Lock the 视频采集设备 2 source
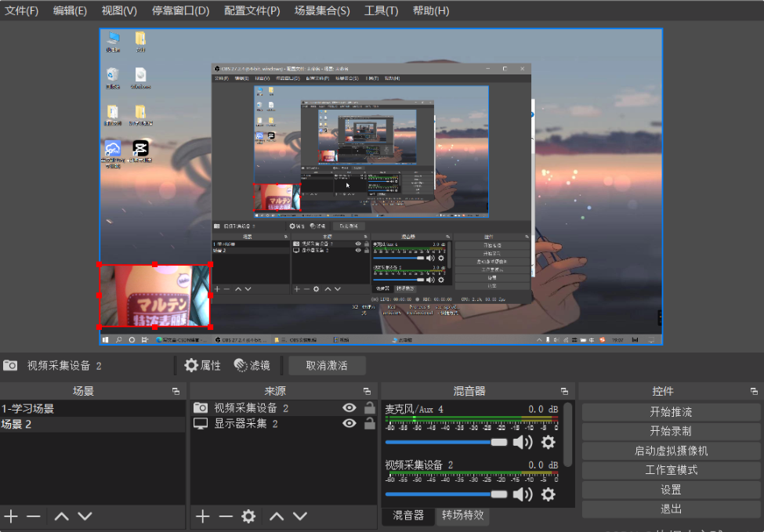This screenshot has width=764, height=532. coord(370,407)
